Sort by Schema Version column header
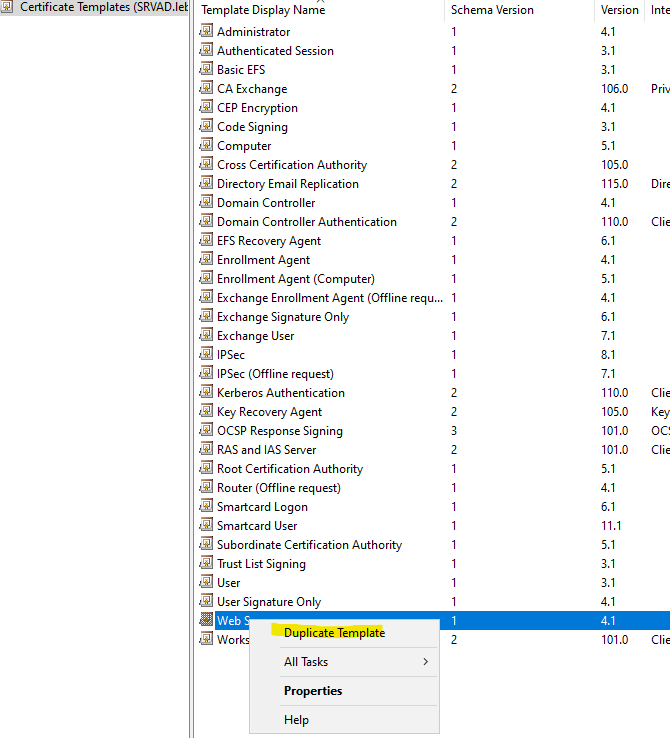Screen dimensions: 670x738 coord(492,10)
